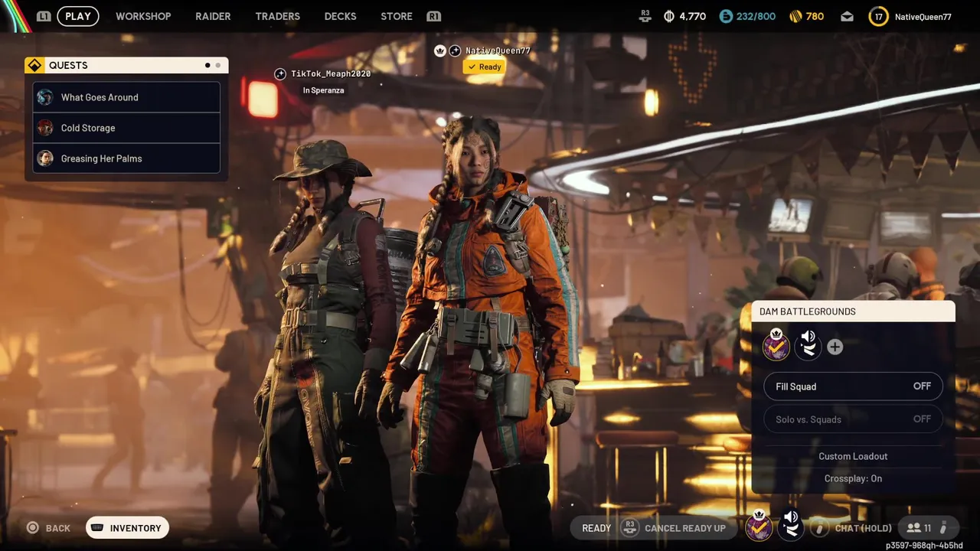Open the INVENTORY button
Screen dimensions: 980x551
(x=127, y=528)
